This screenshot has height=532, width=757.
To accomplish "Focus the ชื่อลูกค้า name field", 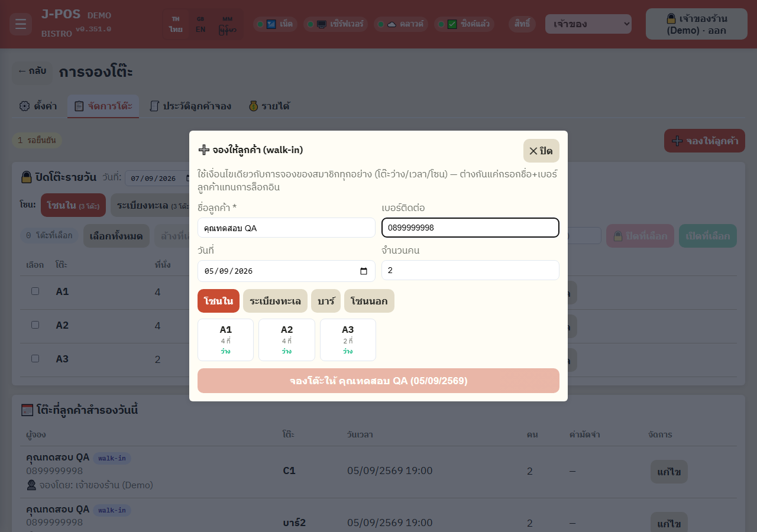I will [286, 228].
